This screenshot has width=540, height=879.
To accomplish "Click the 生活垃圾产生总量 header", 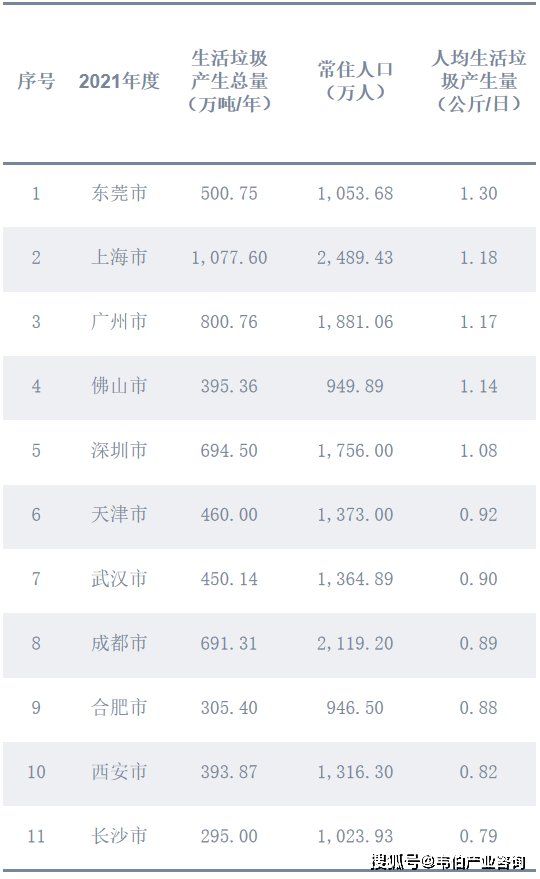I will (229, 81).
